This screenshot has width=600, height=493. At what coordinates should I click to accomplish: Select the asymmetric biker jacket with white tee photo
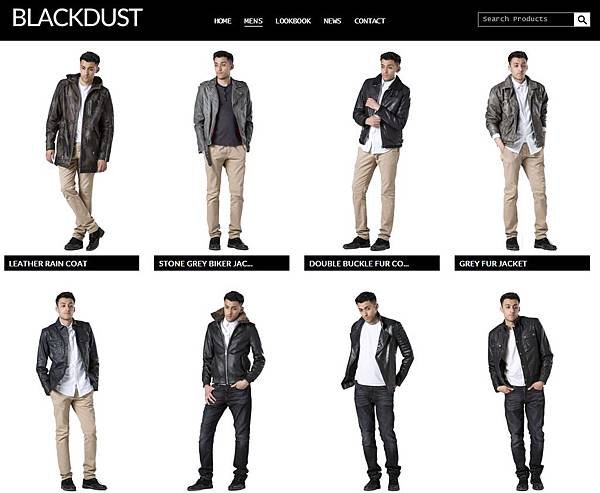(x=377, y=391)
